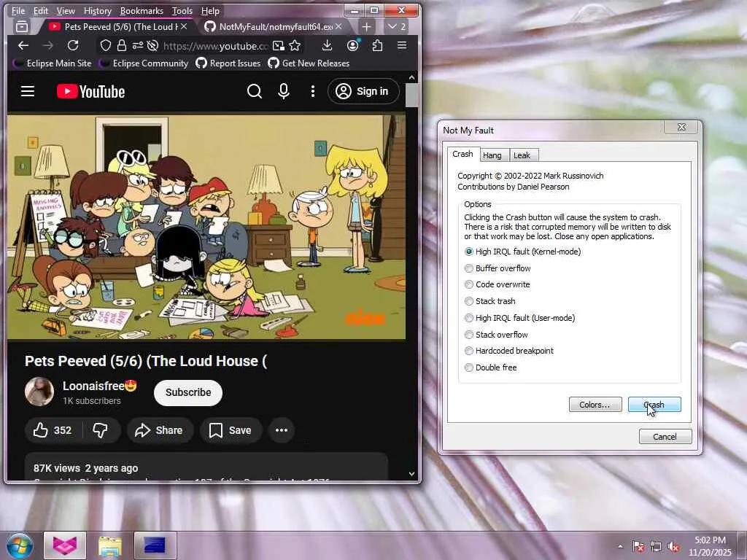Click the Crash button

pos(654,404)
